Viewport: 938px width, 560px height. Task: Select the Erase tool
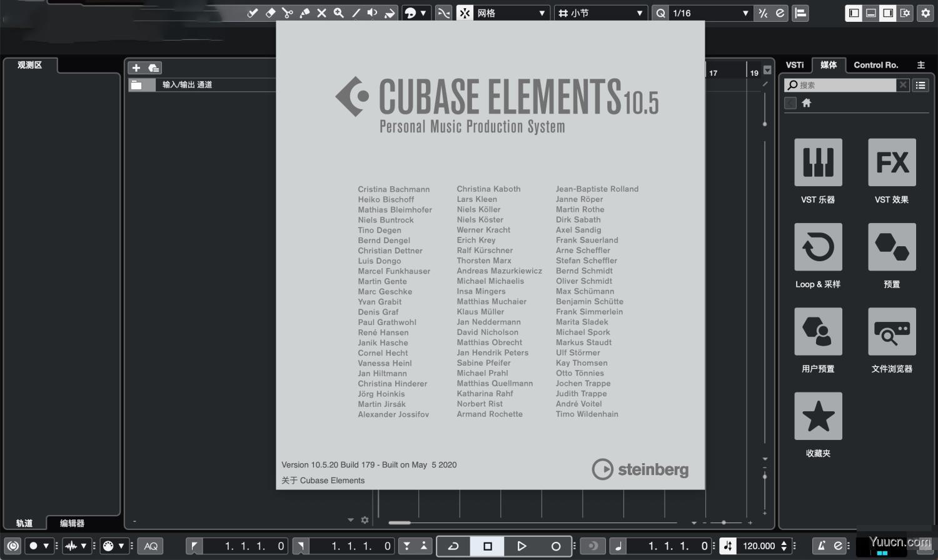(x=270, y=13)
